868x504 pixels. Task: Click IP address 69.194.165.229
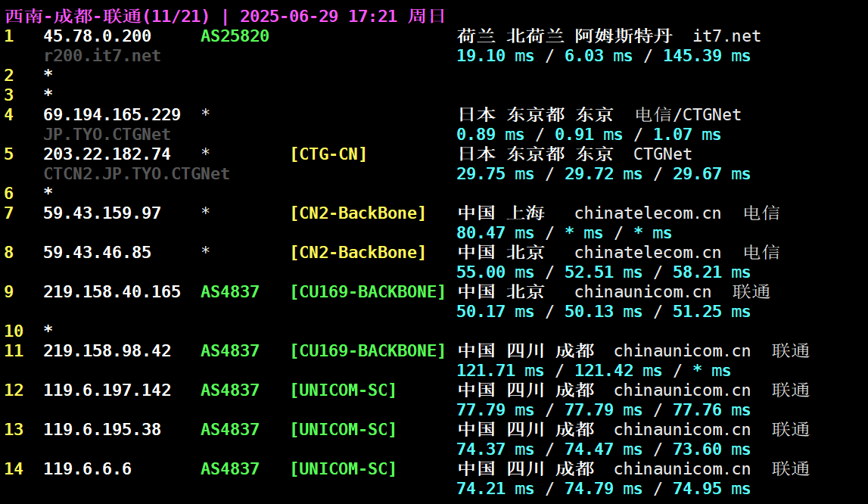(x=112, y=114)
